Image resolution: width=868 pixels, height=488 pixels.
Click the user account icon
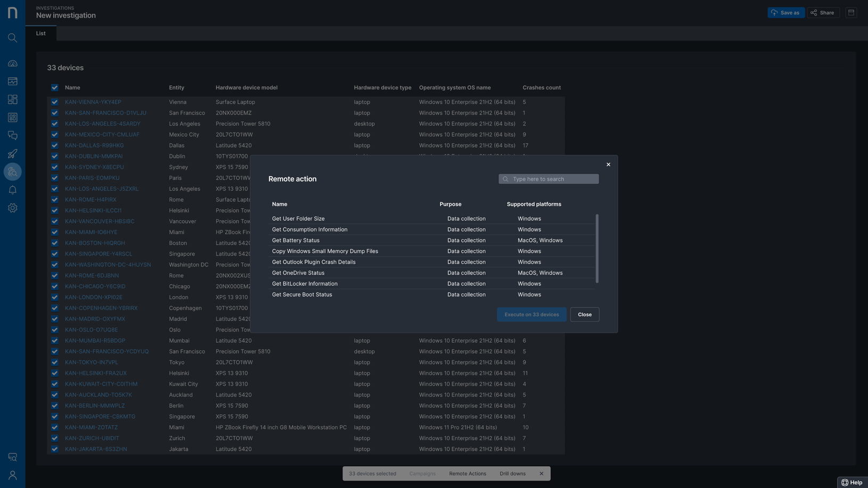pyautogui.click(x=12, y=475)
